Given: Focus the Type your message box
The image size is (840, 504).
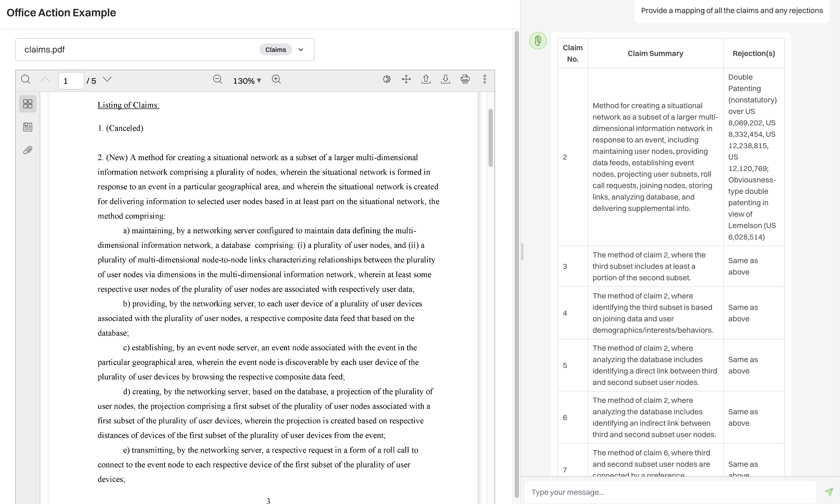Looking at the screenshot, I should (671, 492).
